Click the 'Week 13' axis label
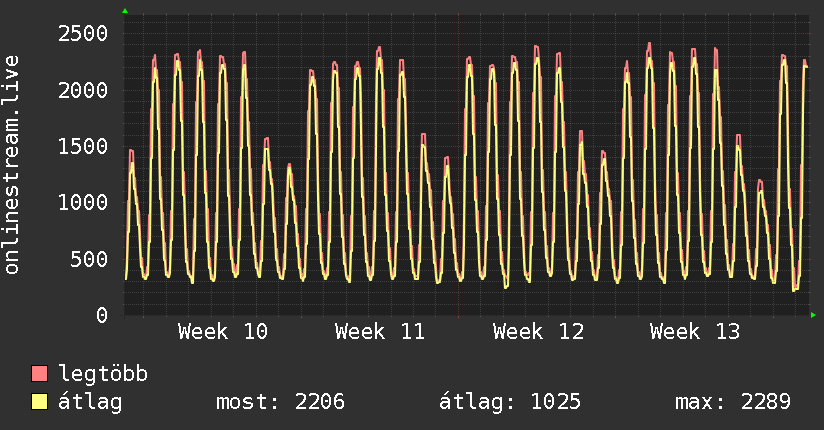824x430 pixels. pos(695,332)
